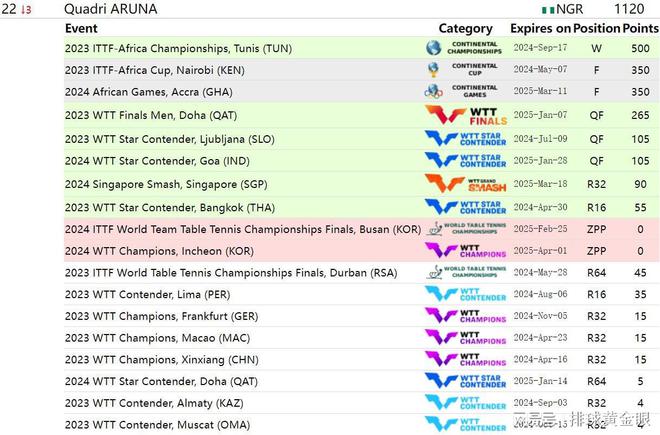Click the total points 1120
This screenshot has height=435, width=660.
[x=629, y=9]
